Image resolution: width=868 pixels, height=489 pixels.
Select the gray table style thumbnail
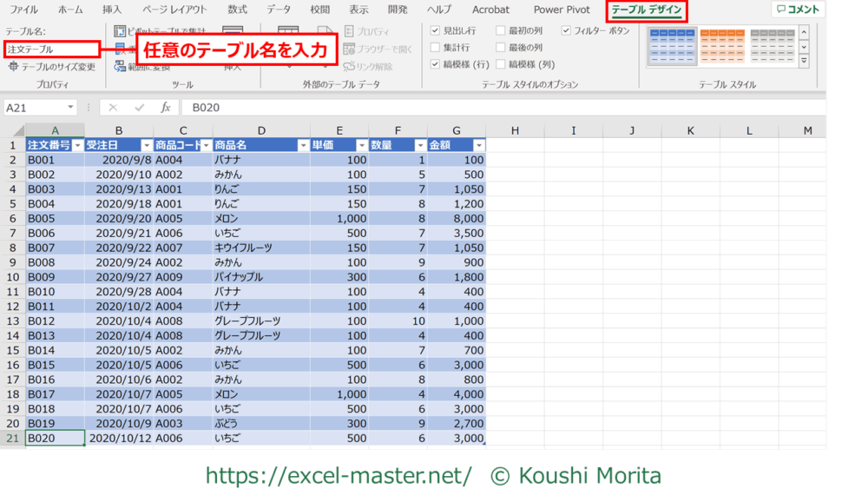(x=773, y=46)
